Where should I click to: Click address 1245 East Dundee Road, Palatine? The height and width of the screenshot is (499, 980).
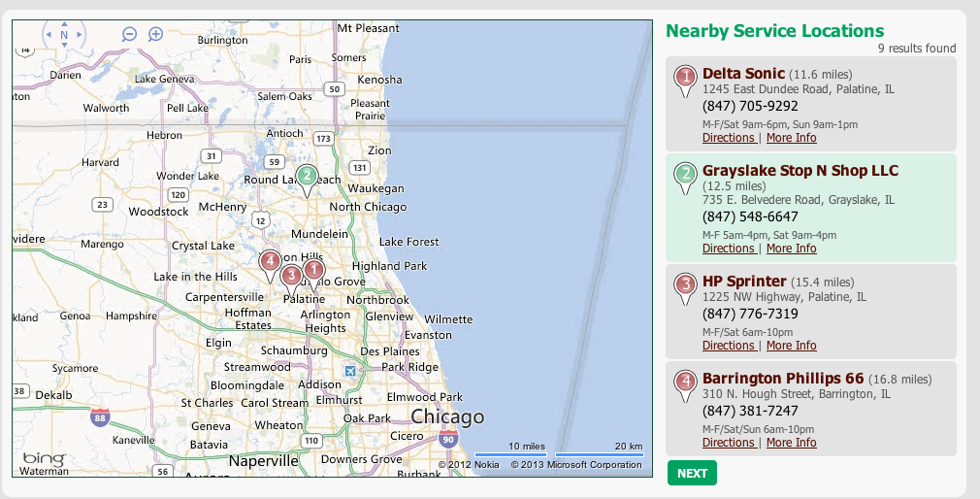pyautogui.click(x=799, y=88)
